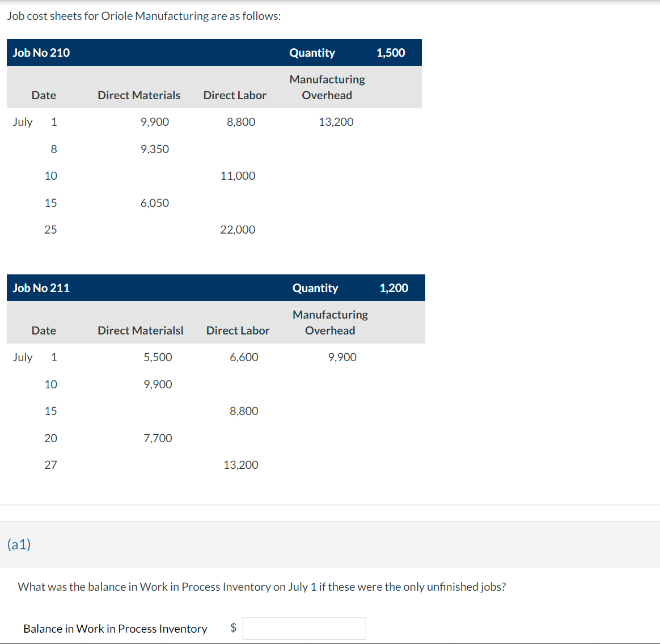Select the 13,200 manufacturing overhead value for Job 210
Screen dimensions: 660x644
336,122
